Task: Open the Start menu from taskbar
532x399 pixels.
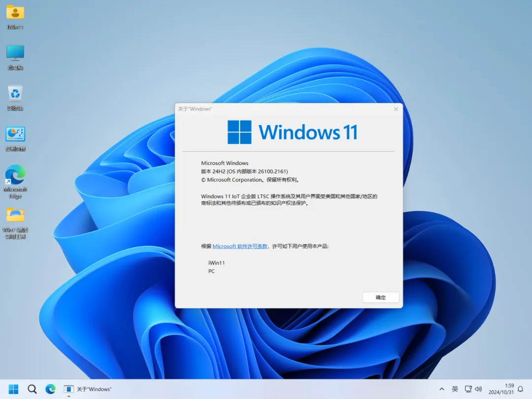Action: [x=14, y=389]
